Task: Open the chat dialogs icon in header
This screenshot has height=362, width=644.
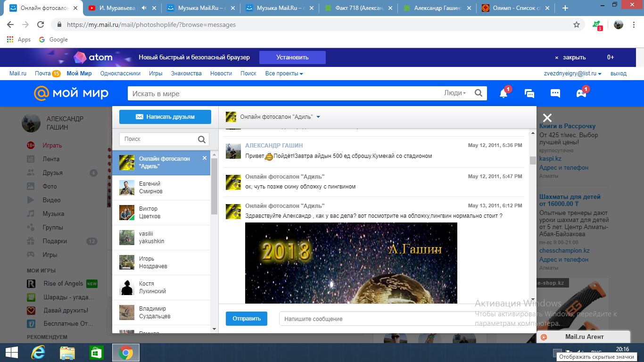Action: pos(529,93)
